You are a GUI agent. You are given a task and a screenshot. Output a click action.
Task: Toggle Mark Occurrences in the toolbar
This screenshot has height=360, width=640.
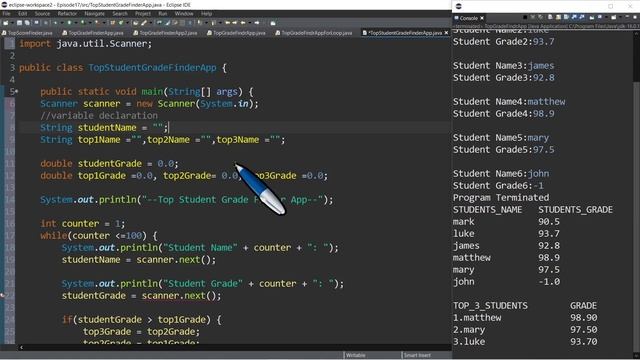(x=167, y=23)
